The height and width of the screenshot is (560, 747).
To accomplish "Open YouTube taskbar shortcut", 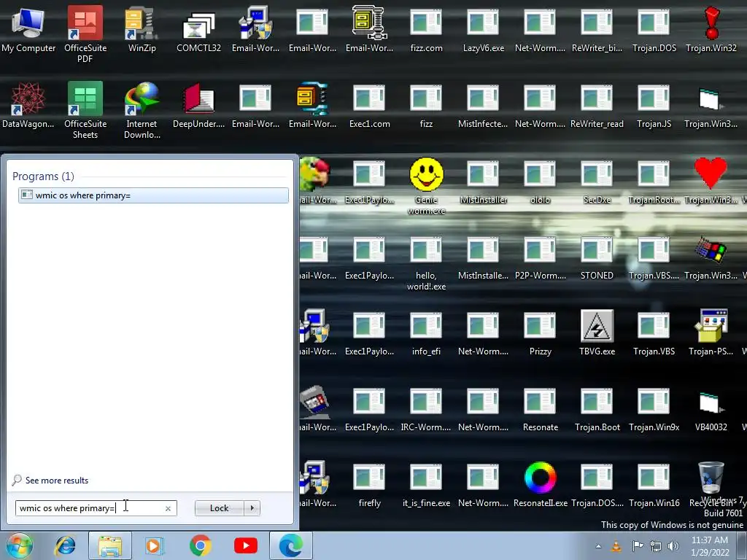I will [x=245, y=545].
